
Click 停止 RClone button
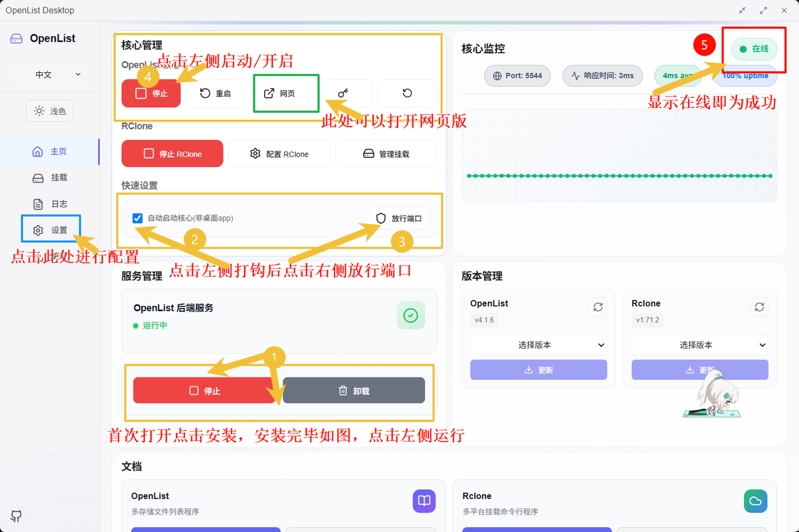point(172,153)
